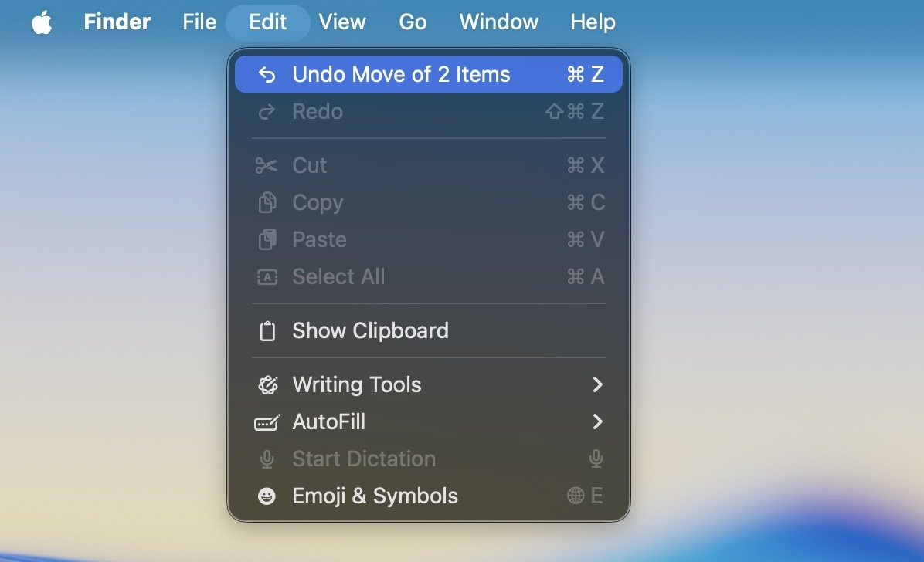This screenshot has height=562, width=924.
Task: Click the Writing Tools pencil-sparkle icon
Action: coord(267,384)
